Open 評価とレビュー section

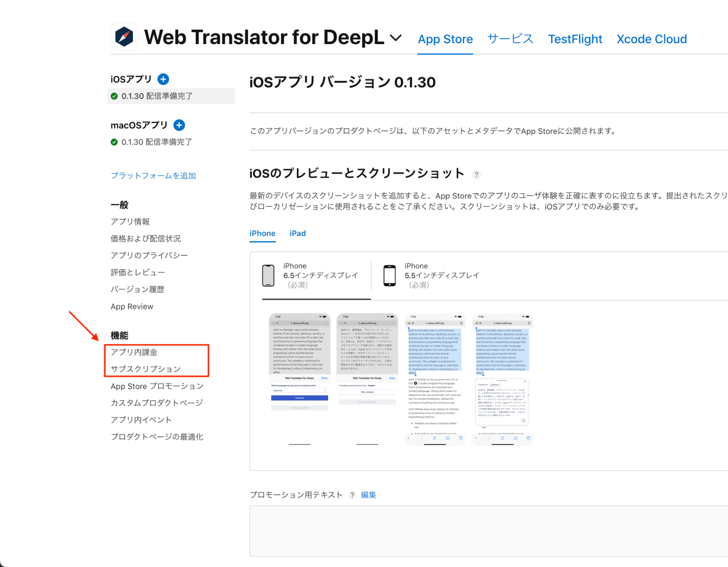[x=138, y=273]
